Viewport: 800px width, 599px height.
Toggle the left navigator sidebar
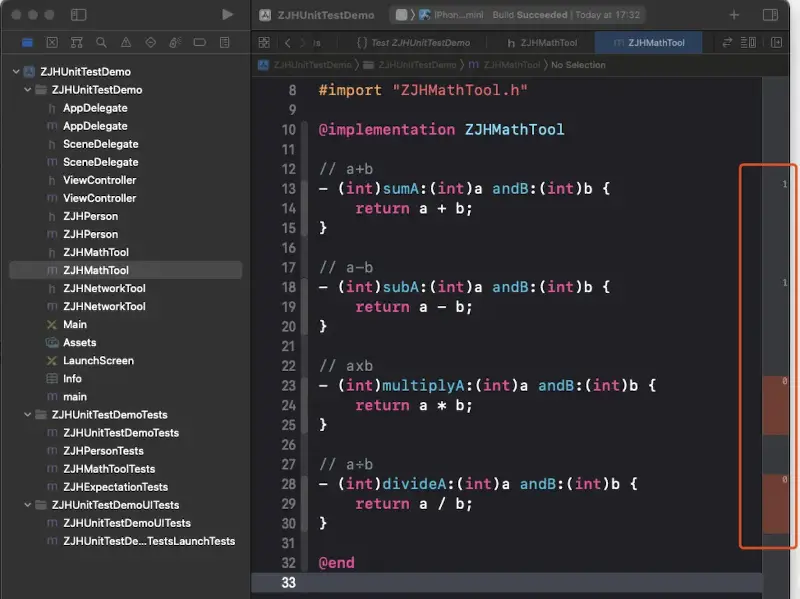coord(79,15)
